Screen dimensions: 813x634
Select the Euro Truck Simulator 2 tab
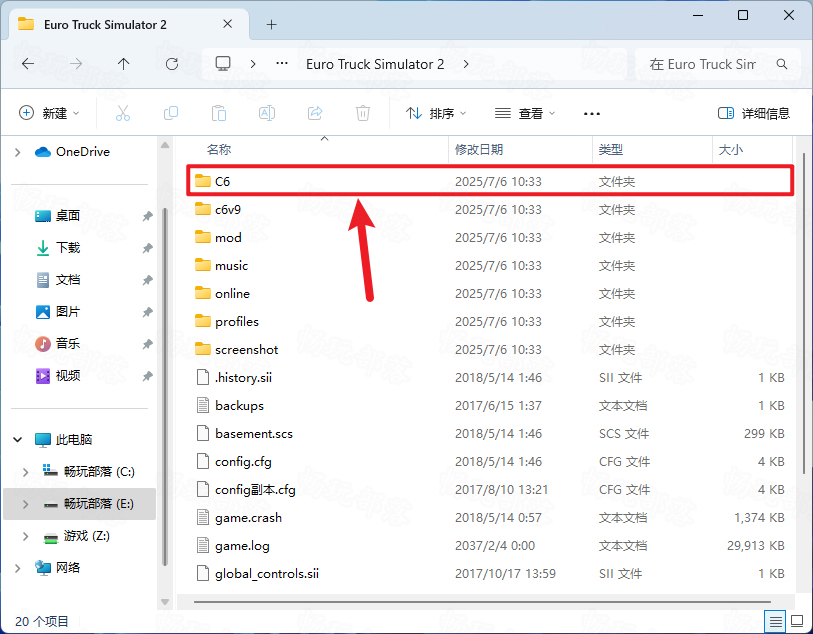[129, 24]
